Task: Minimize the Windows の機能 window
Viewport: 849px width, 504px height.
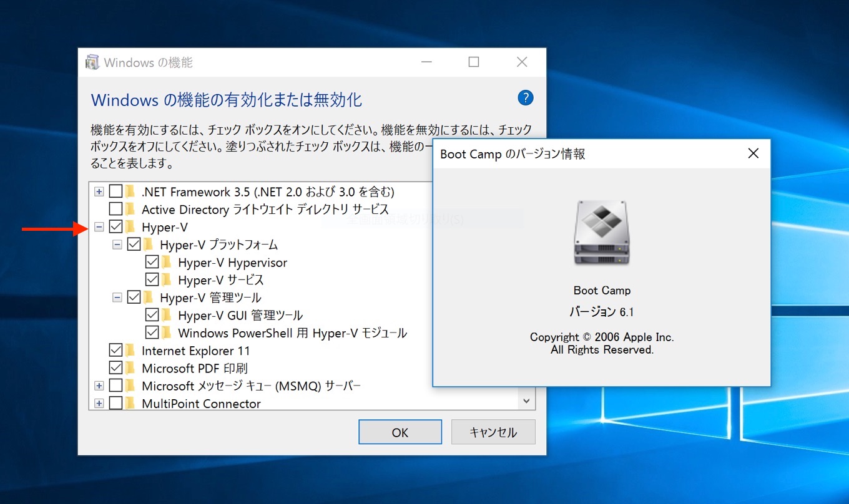Action: [x=426, y=62]
